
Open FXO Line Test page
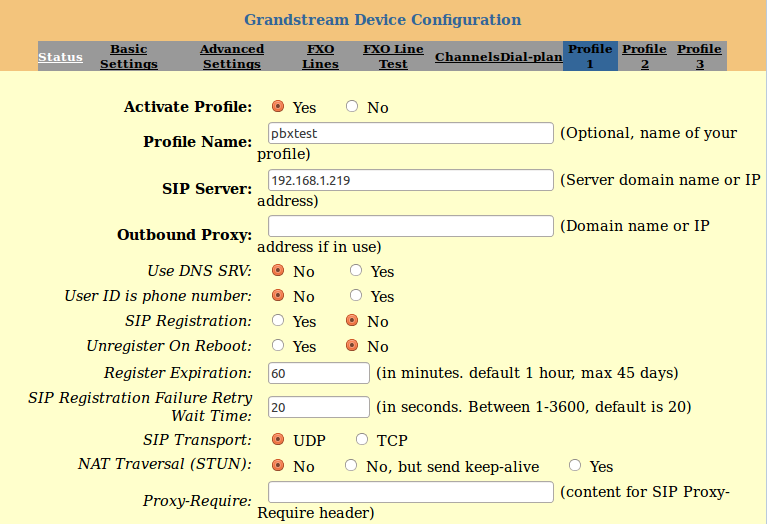[x=393, y=56]
